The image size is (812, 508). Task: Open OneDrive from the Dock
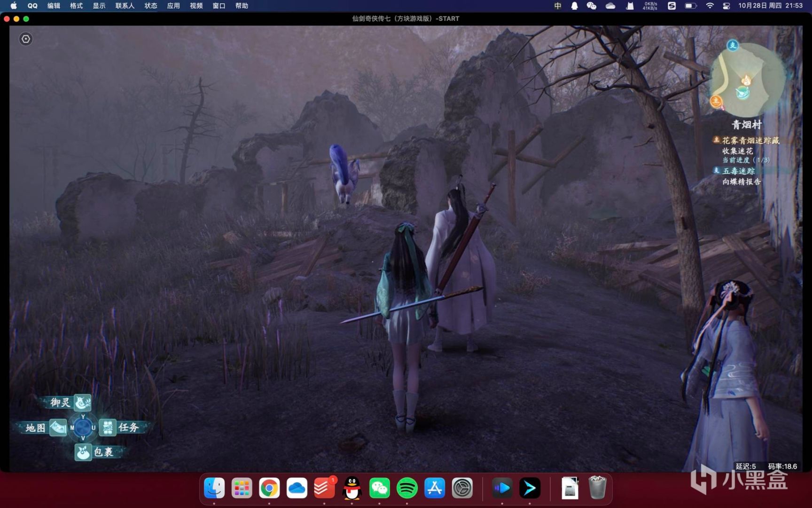[297, 488]
